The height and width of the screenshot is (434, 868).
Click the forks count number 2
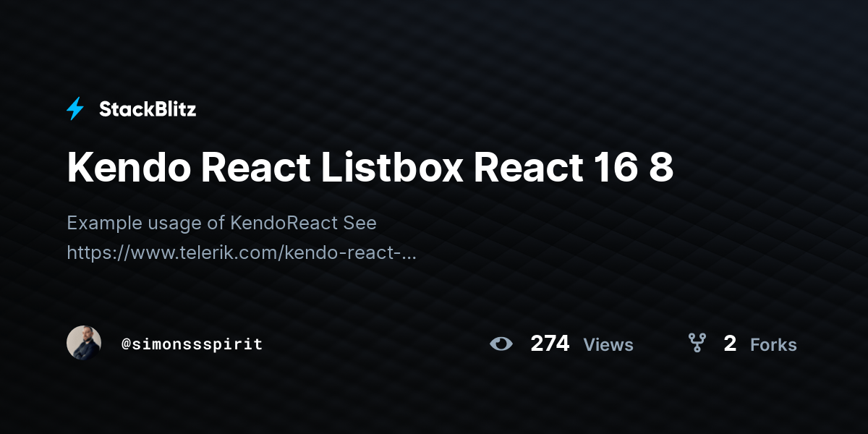pos(730,344)
